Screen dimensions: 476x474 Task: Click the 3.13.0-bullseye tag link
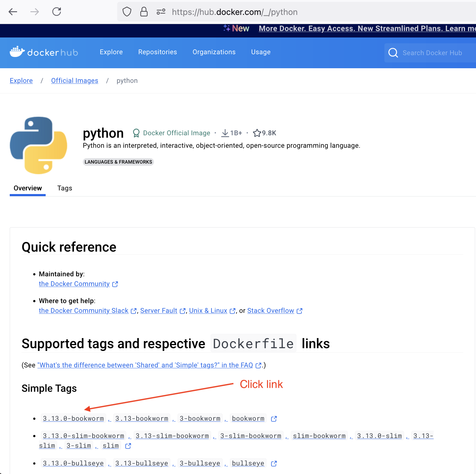click(x=73, y=463)
